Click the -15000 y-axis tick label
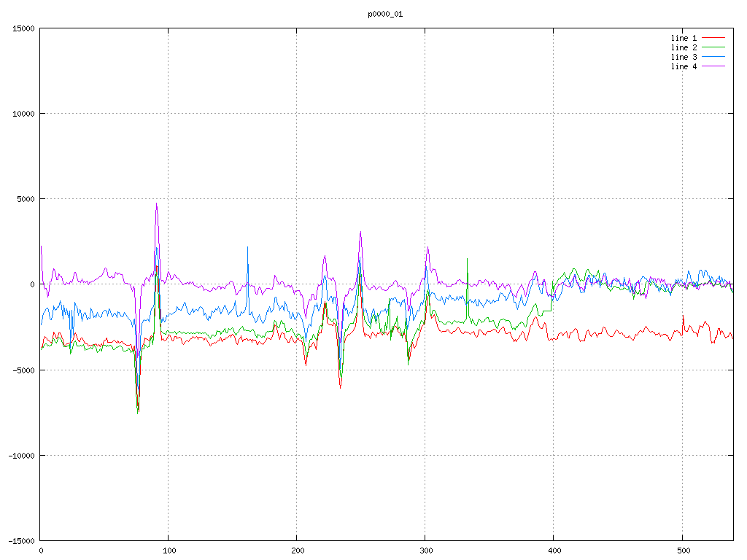The width and height of the screenshot is (747, 560). coord(20,540)
